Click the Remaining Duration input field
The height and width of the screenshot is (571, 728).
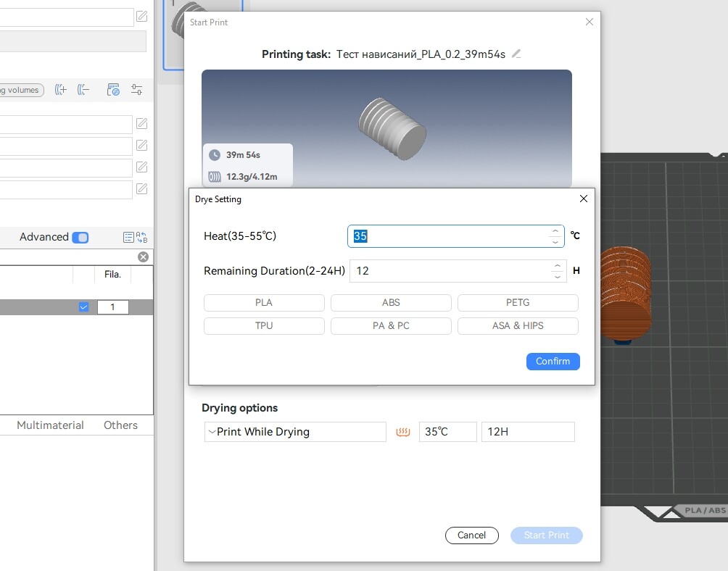click(x=450, y=271)
